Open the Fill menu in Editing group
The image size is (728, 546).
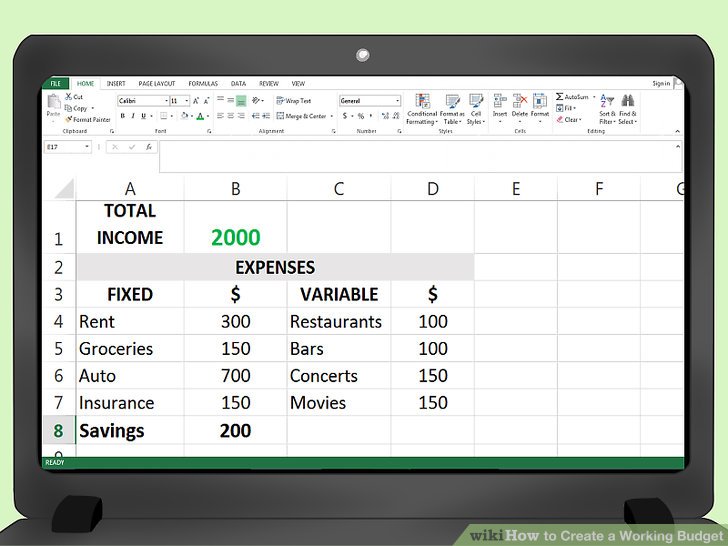[566, 108]
